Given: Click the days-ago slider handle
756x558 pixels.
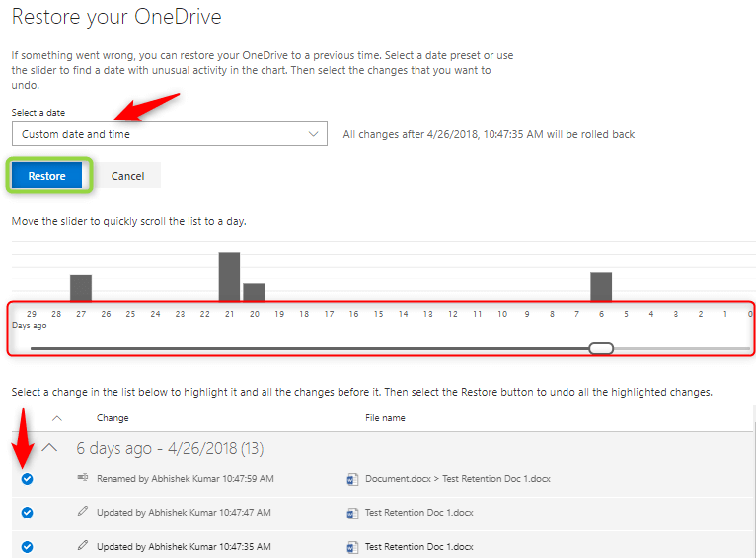Looking at the screenshot, I should (x=601, y=348).
